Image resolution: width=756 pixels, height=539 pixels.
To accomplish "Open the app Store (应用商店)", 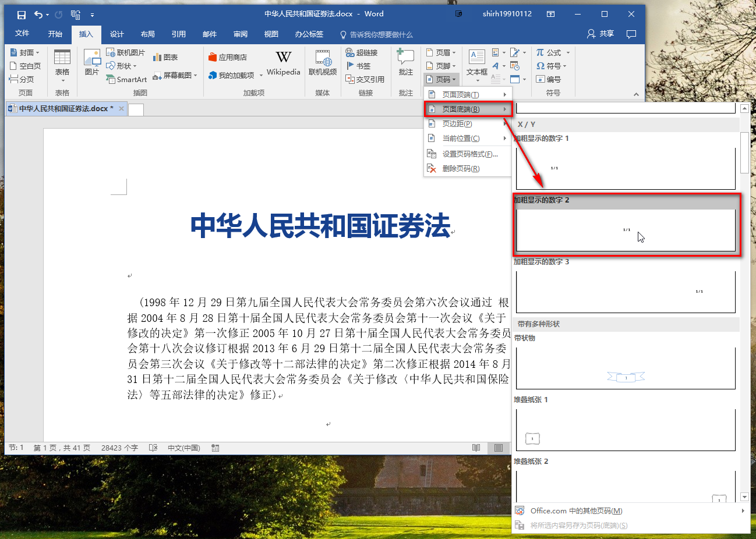I will pyautogui.click(x=228, y=57).
